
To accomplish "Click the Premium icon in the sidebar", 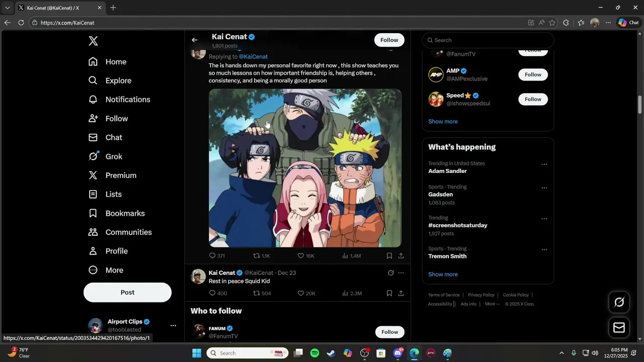I will 93,175.
